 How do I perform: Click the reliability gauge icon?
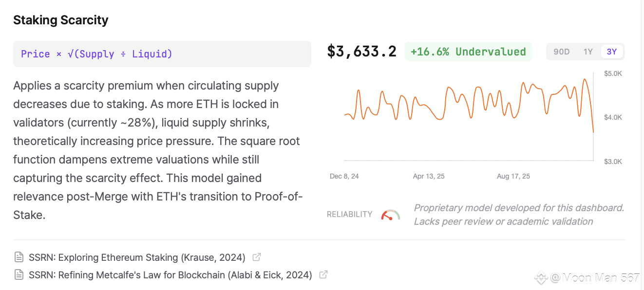point(391,215)
